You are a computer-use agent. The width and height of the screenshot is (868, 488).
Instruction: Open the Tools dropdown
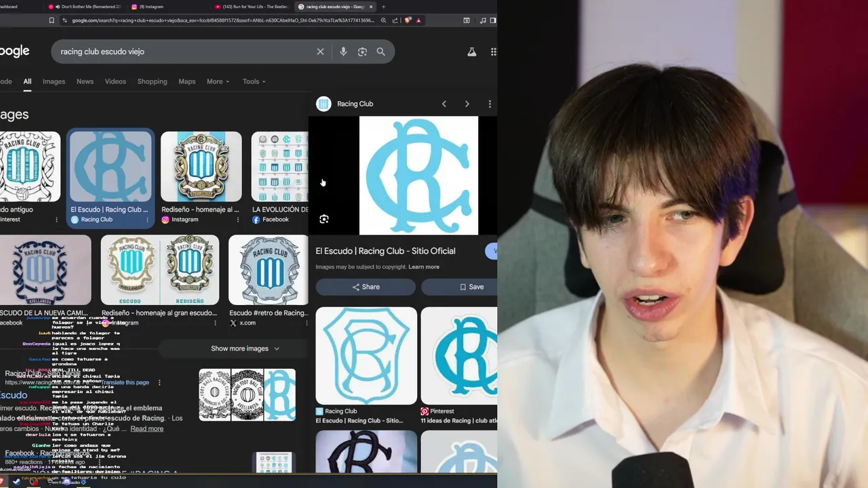point(254,81)
